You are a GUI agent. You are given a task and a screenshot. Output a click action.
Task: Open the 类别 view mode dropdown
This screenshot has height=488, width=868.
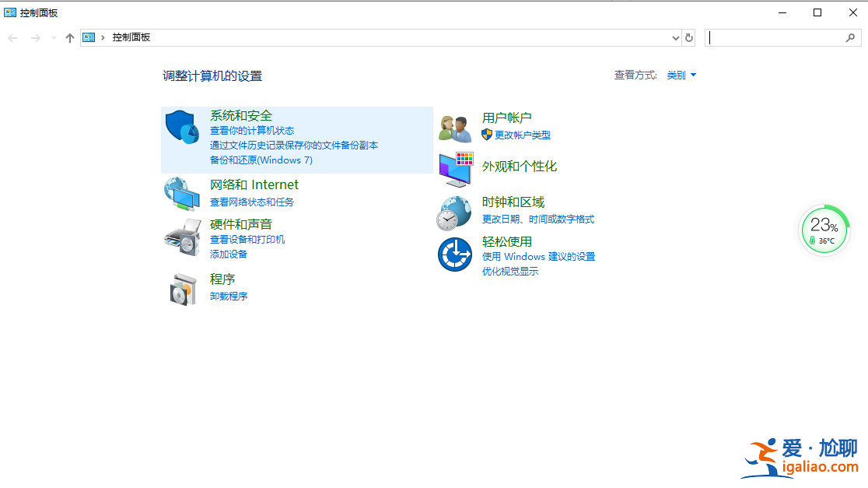(681, 75)
